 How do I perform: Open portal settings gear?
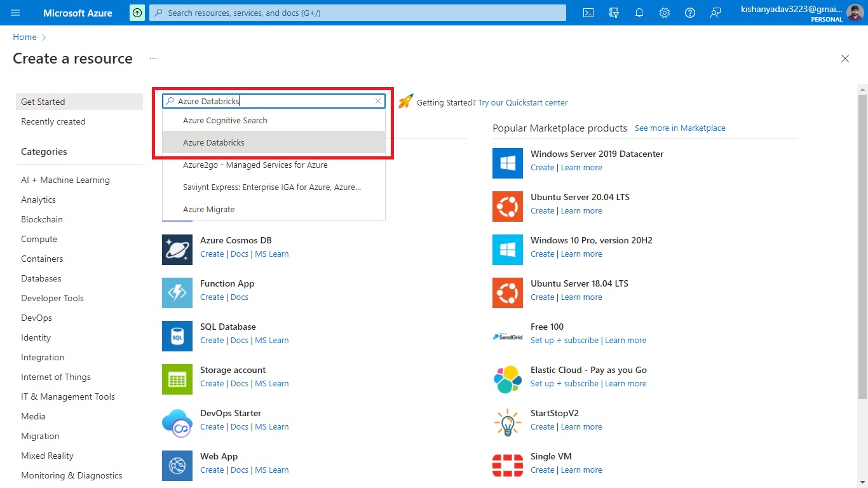[665, 13]
